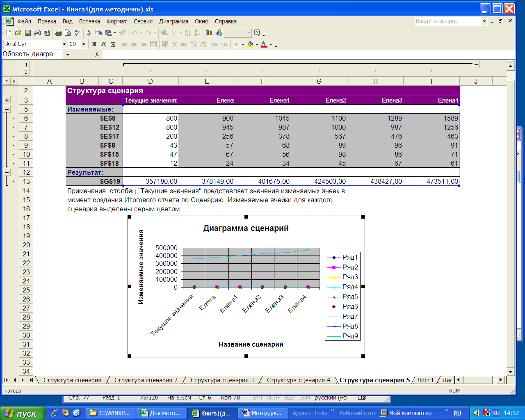The width and height of the screenshot is (525, 420).
Task: Collapse the row group at row 12
Action: (x=7, y=172)
